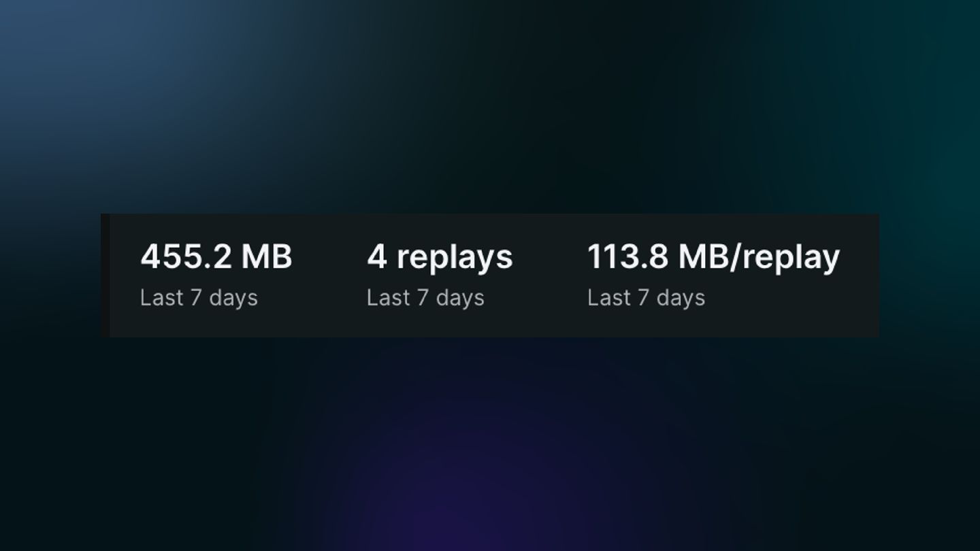Click the number 113.8 in the third stat
980x551 pixels.
(627, 257)
